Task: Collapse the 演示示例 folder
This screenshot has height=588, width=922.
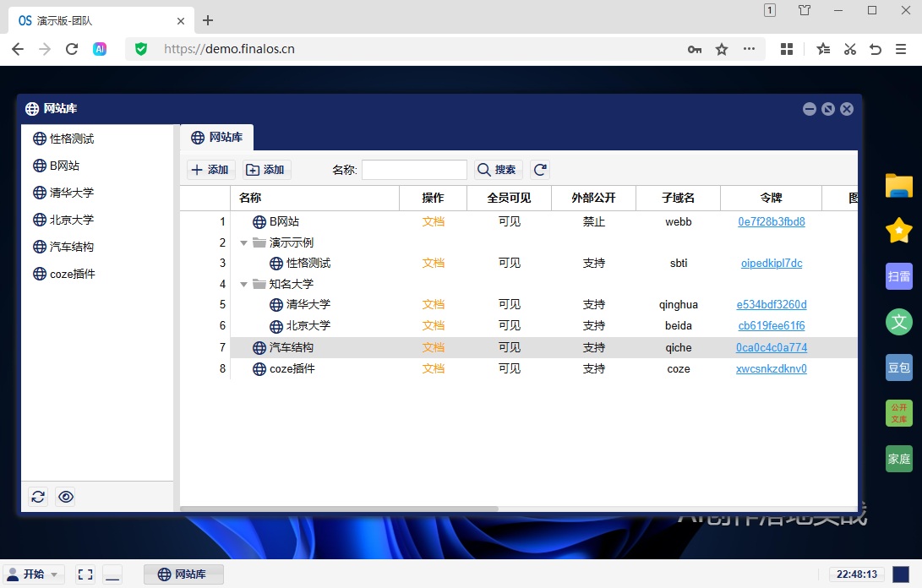Action: coord(243,242)
